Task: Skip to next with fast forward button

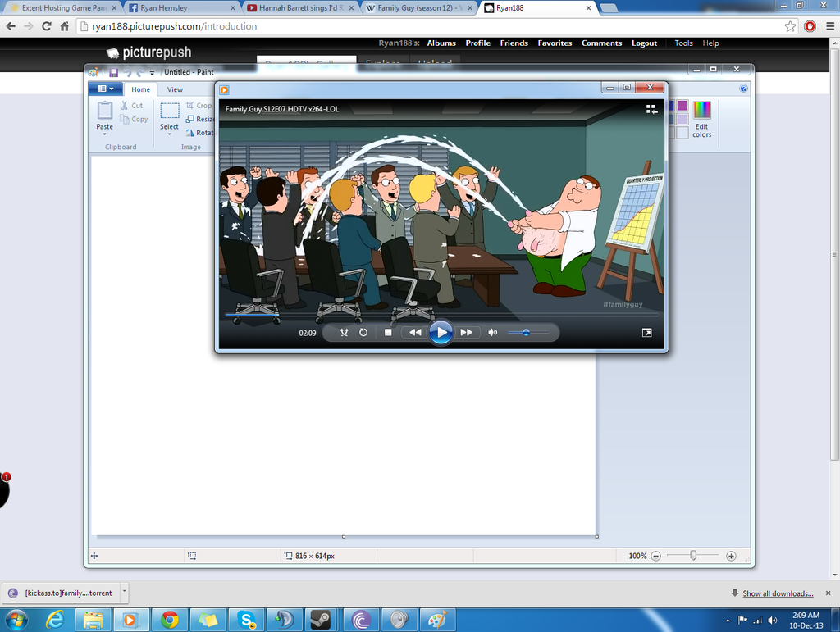Action: (x=467, y=332)
